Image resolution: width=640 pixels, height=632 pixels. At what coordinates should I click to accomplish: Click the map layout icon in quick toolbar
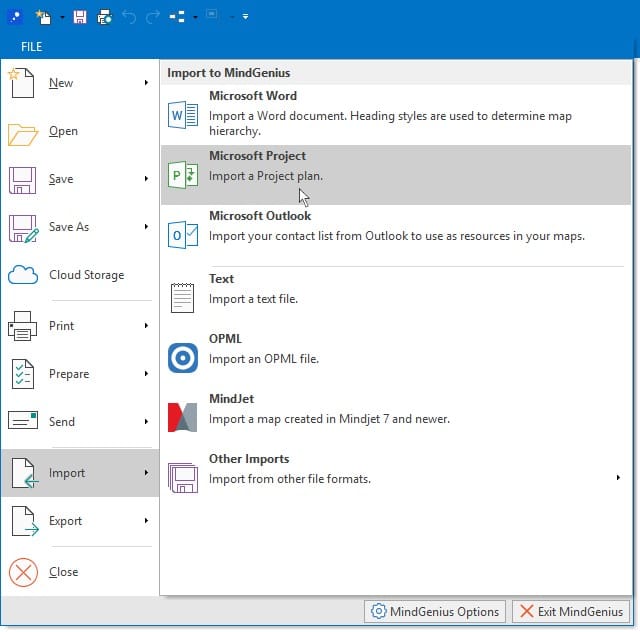tap(177, 17)
